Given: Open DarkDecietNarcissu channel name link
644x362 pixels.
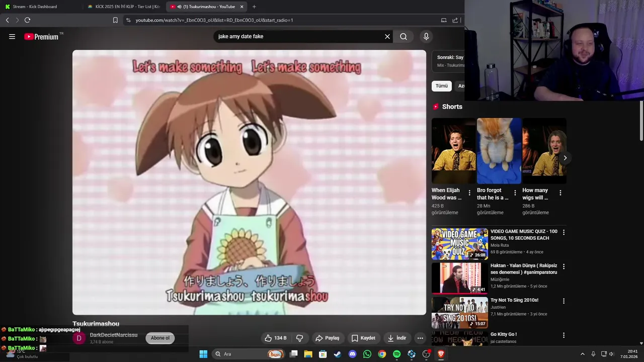Looking at the screenshot, I should (114, 335).
